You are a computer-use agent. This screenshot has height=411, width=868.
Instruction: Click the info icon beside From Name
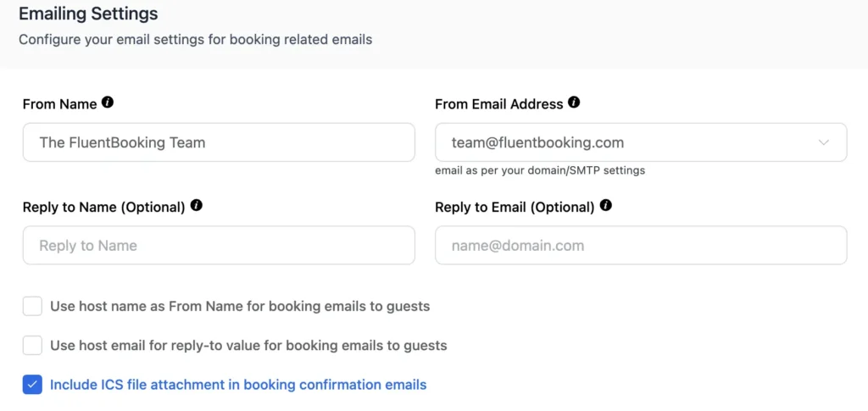(x=108, y=103)
